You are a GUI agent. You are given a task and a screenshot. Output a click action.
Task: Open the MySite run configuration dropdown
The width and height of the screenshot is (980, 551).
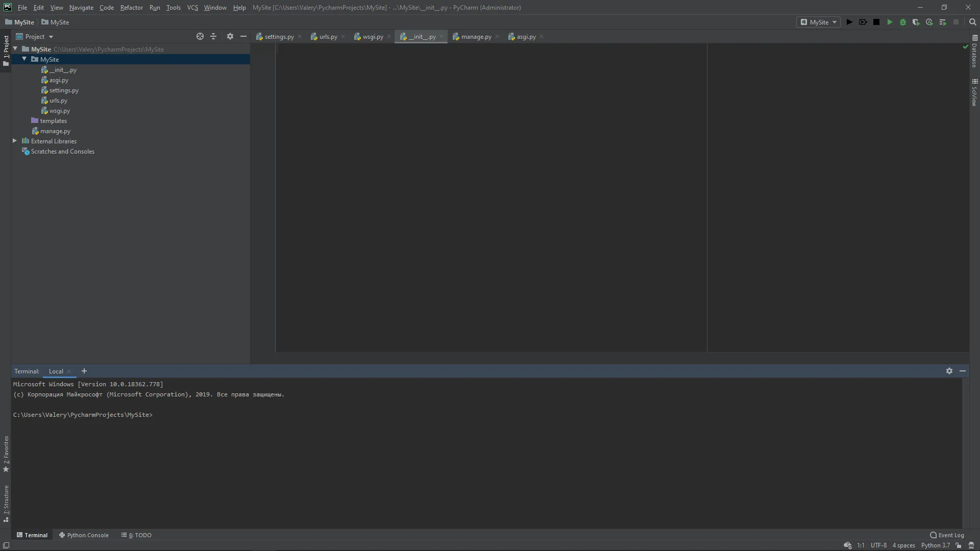point(819,22)
